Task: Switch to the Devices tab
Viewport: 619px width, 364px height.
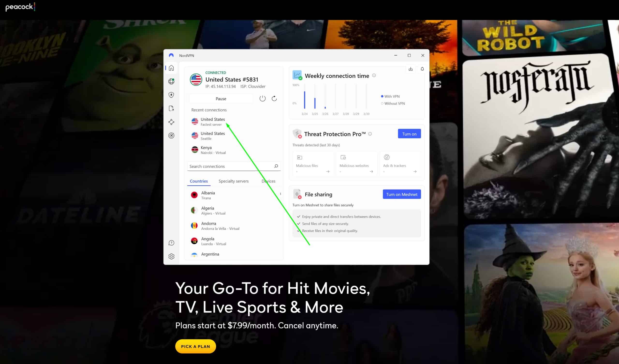Action: [x=268, y=181]
